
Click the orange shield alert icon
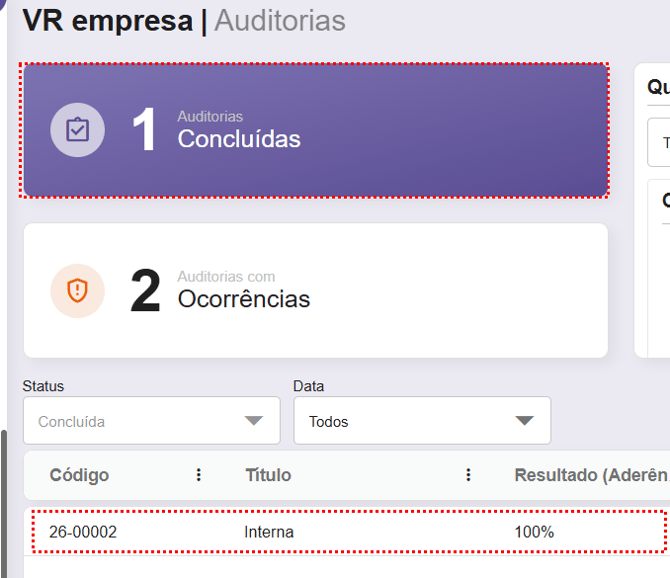77,290
